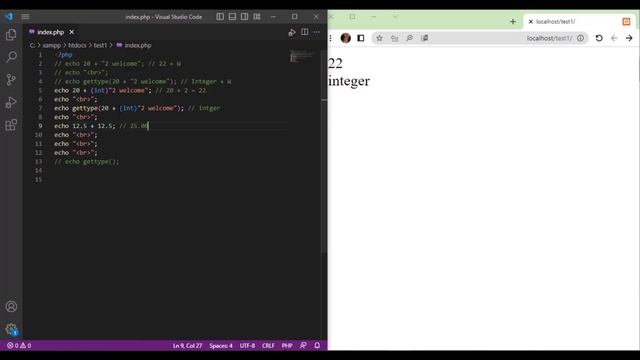Viewport: 640px width, 360px height.
Task: Click code line 5 echo 20 + (int)
Action: tap(130, 90)
